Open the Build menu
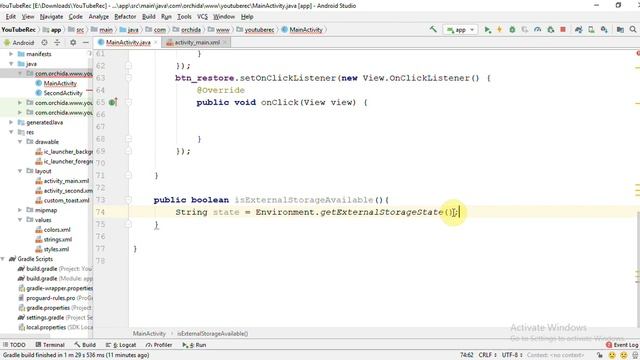640x360 pixels. tap(149, 17)
